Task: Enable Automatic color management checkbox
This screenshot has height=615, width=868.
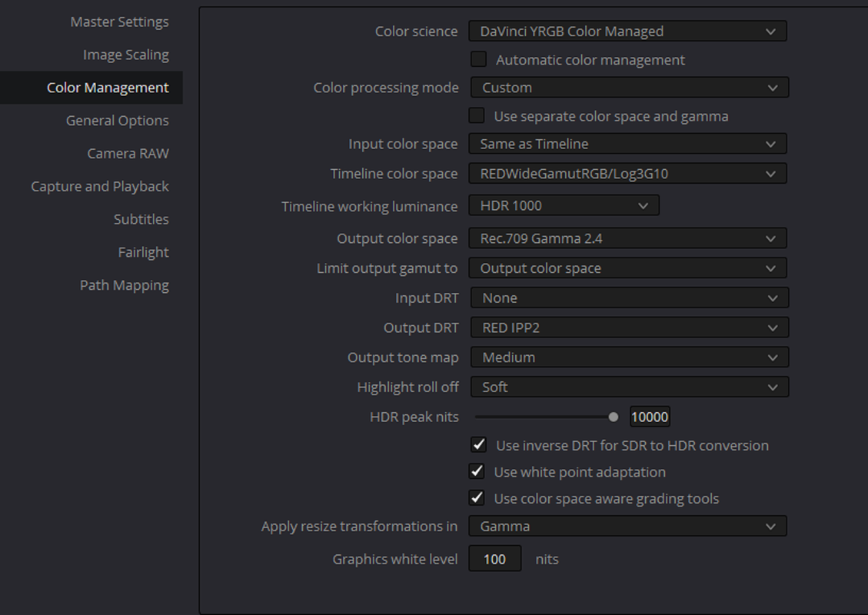Action: [478, 59]
